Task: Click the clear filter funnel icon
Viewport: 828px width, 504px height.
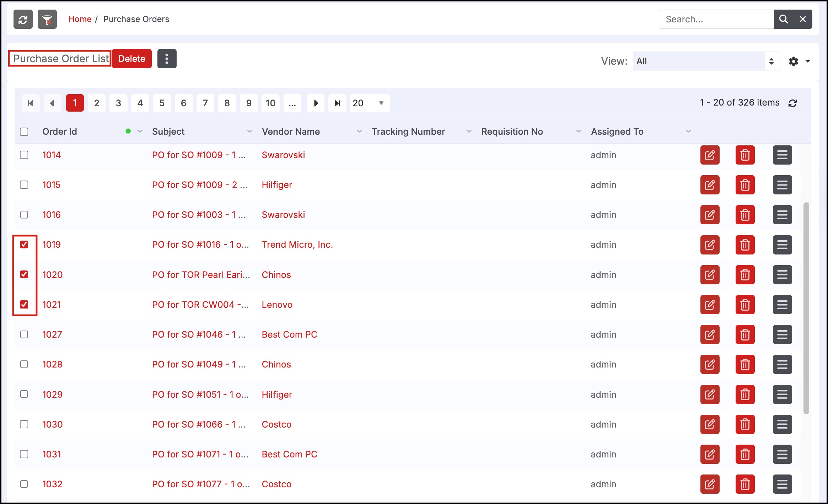Action: pos(47,19)
